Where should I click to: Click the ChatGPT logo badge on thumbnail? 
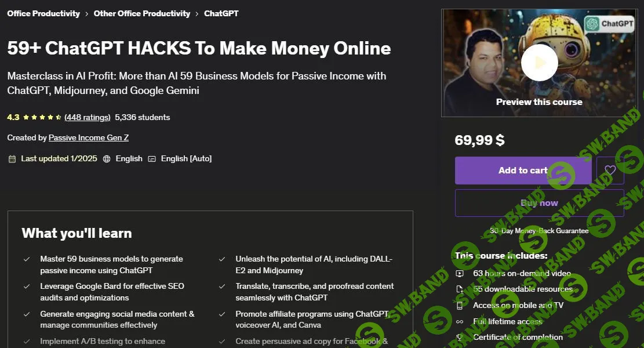[609, 24]
